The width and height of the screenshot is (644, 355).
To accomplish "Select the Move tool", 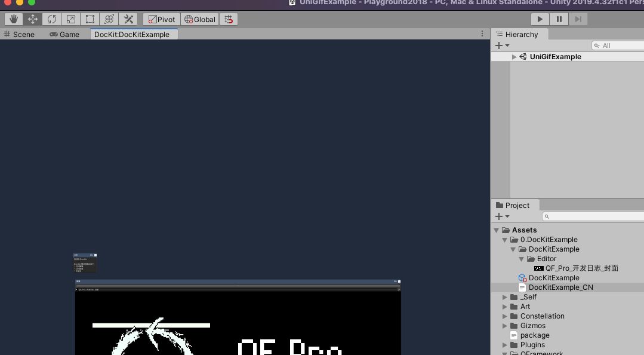I will 32,19.
